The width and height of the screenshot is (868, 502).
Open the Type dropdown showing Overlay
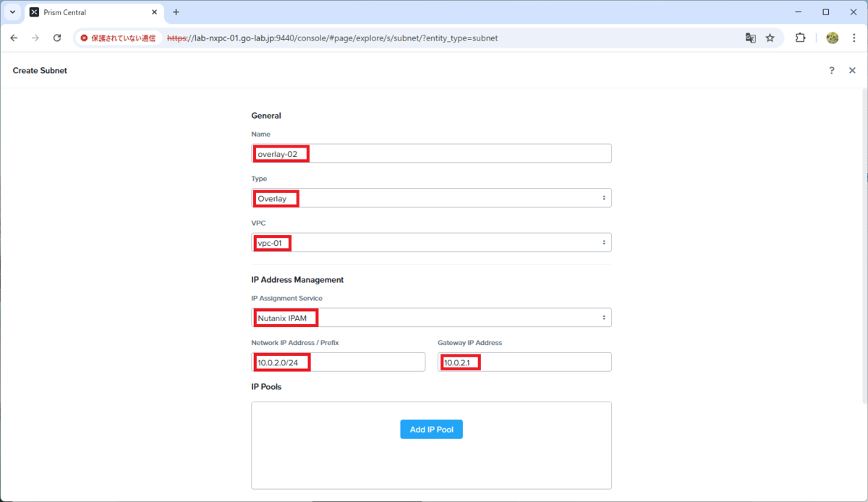tap(431, 198)
